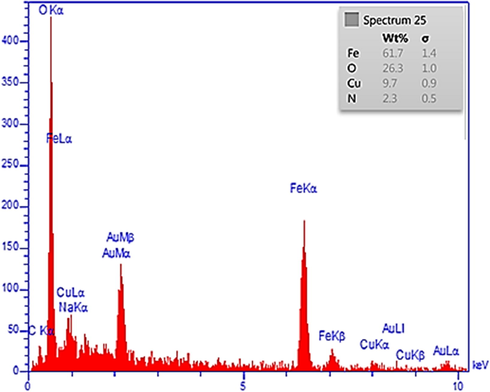The height and width of the screenshot is (392, 490).
Task: Click the CuLα peak label
Action: tap(71, 293)
